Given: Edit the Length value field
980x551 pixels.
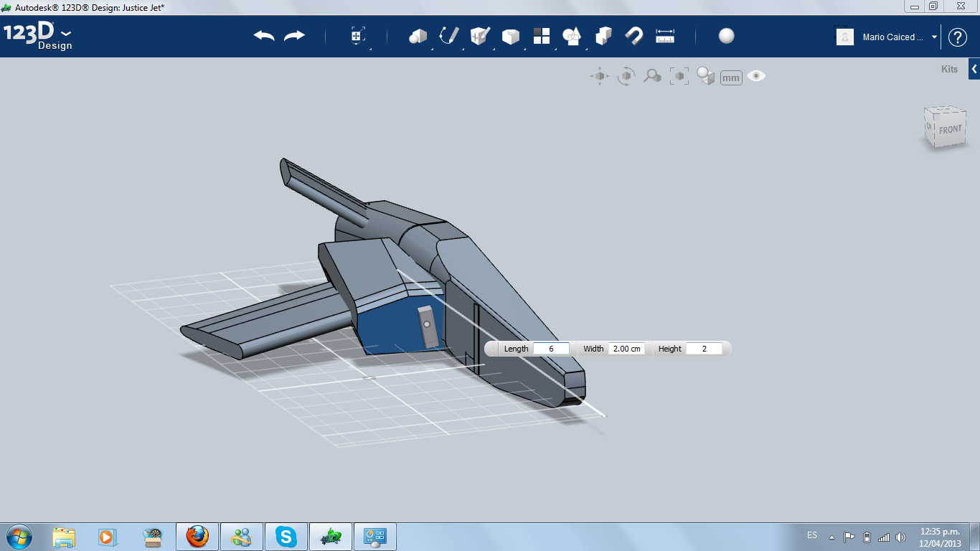Looking at the screenshot, I should click(x=551, y=349).
